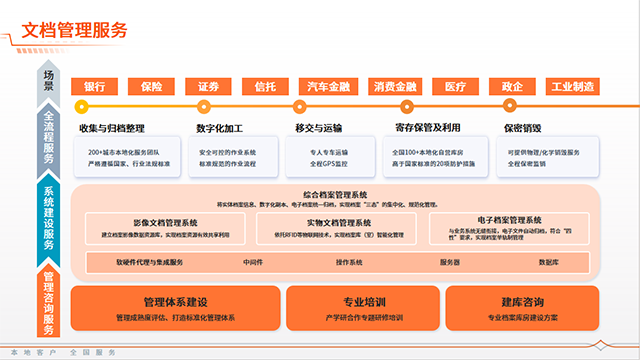Click the 电子档案管理系统 box
The width and height of the screenshot is (640, 360).
click(x=509, y=229)
